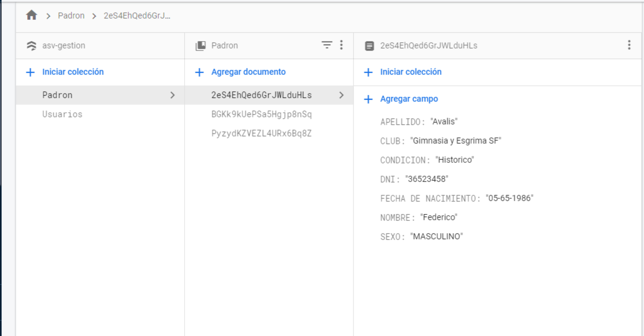This screenshot has height=336, width=644.
Task: Click Iniciar colección under asv-gestion
Action: pyautogui.click(x=73, y=72)
